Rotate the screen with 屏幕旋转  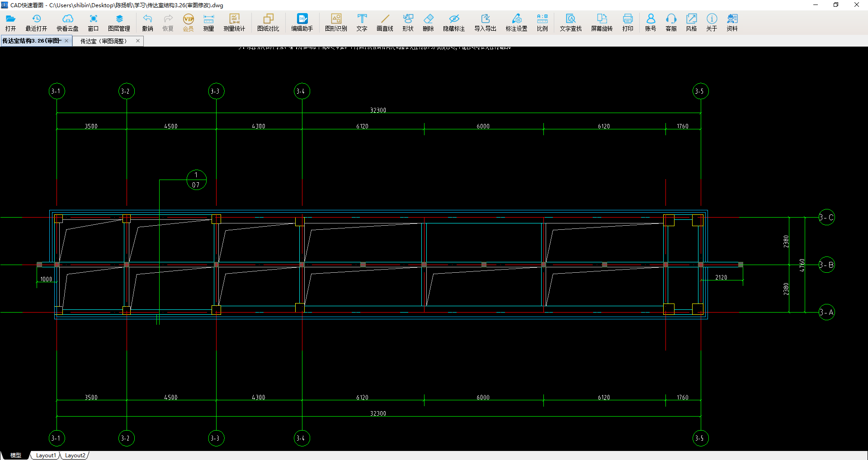point(602,22)
